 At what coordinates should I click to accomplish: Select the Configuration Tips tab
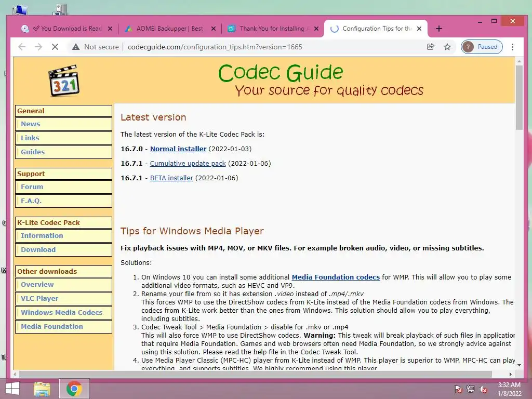(375, 29)
